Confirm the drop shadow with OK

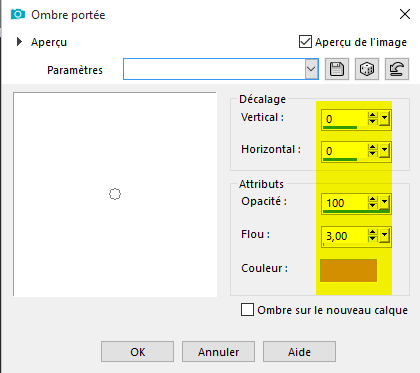(137, 352)
